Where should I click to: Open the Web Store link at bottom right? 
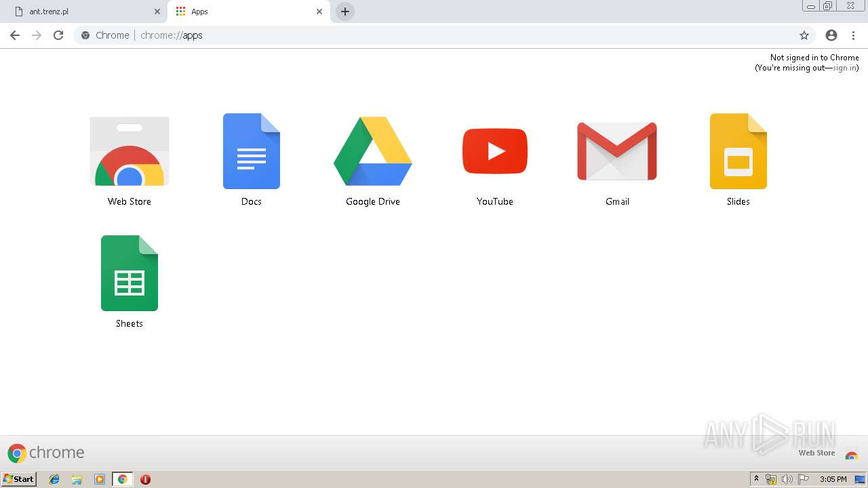coord(827,453)
